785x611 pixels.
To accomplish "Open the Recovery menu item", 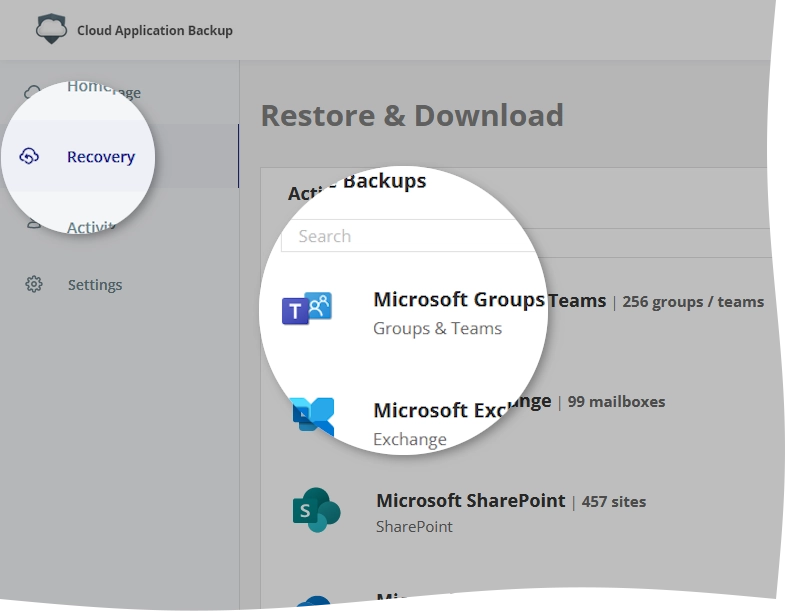I will 101,157.
